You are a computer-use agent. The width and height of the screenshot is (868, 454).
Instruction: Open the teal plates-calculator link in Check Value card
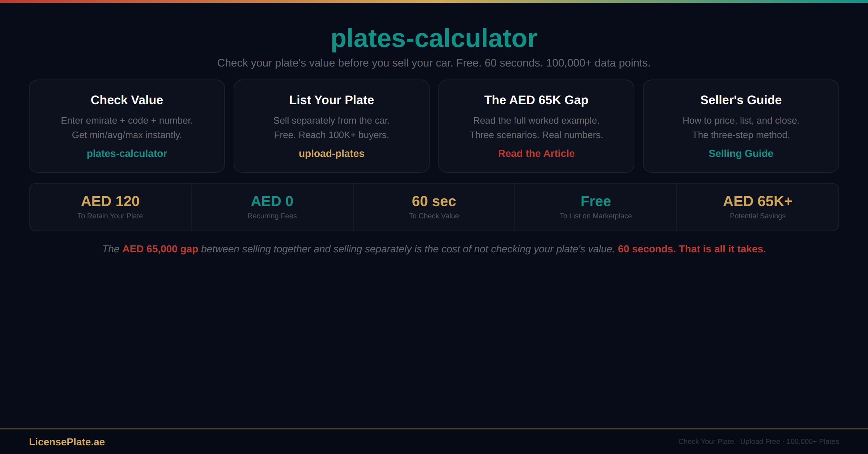(x=127, y=154)
